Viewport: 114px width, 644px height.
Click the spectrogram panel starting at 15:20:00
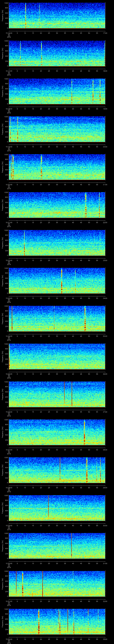click(57, 167)
